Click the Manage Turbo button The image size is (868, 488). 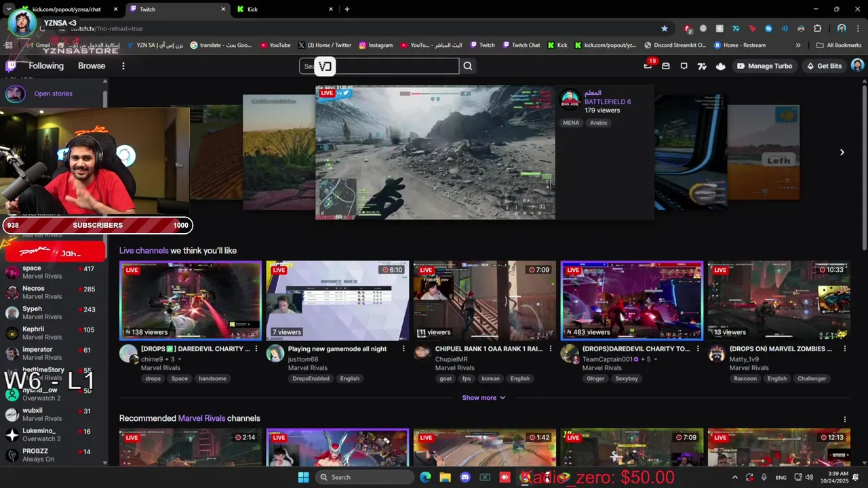point(765,66)
